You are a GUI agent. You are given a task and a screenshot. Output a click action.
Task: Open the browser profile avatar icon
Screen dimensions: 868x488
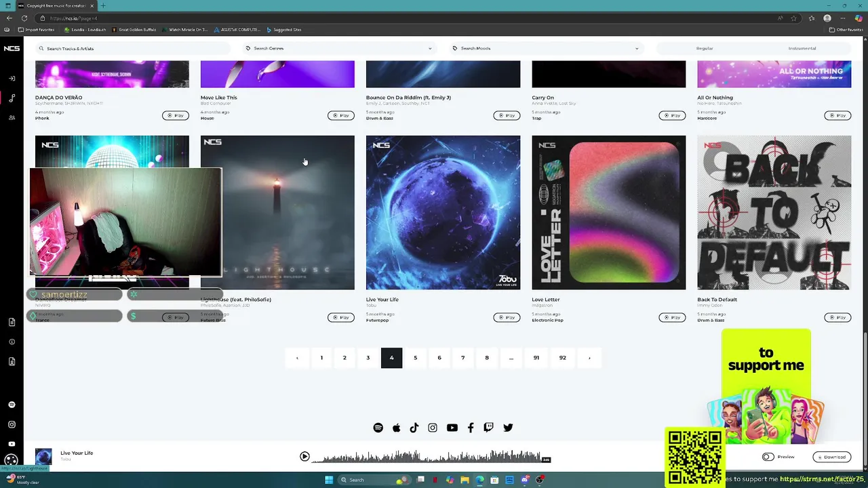pos(827,18)
